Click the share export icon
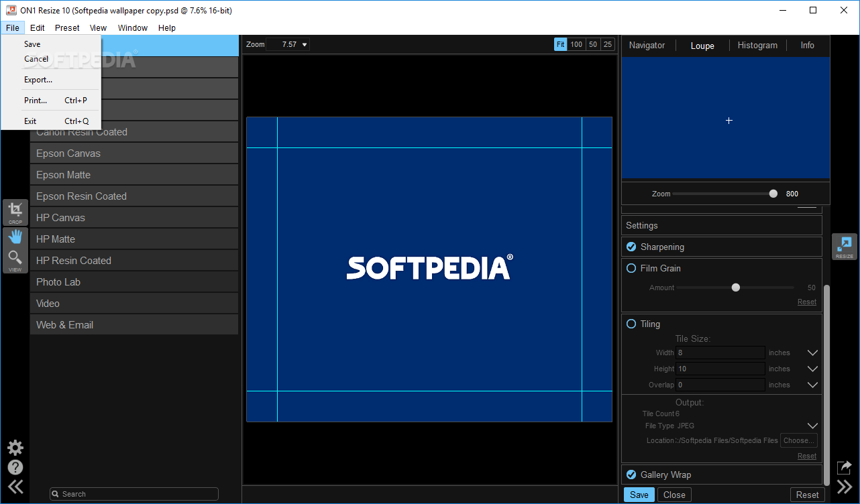Viewport: 860px width, 504px height. point(844,466)
